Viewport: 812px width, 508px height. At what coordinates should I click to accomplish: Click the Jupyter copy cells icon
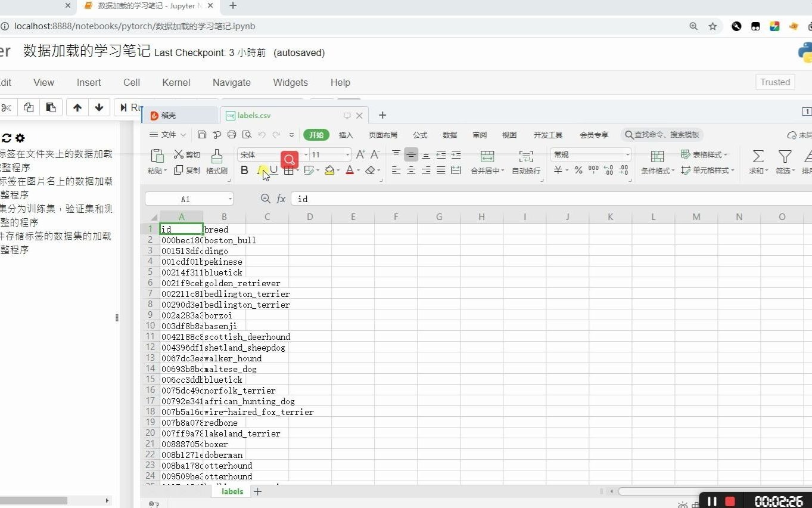[29, 108]
